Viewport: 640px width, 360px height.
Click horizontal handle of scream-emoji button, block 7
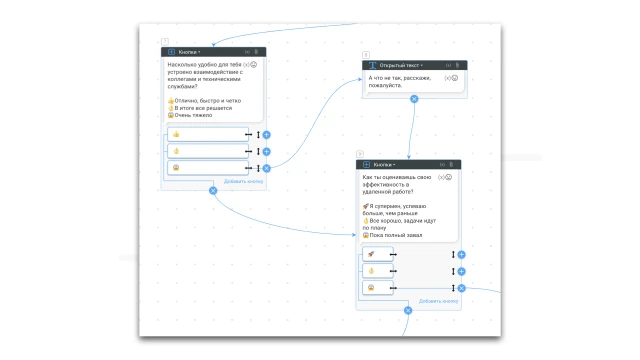click(248, 168)
